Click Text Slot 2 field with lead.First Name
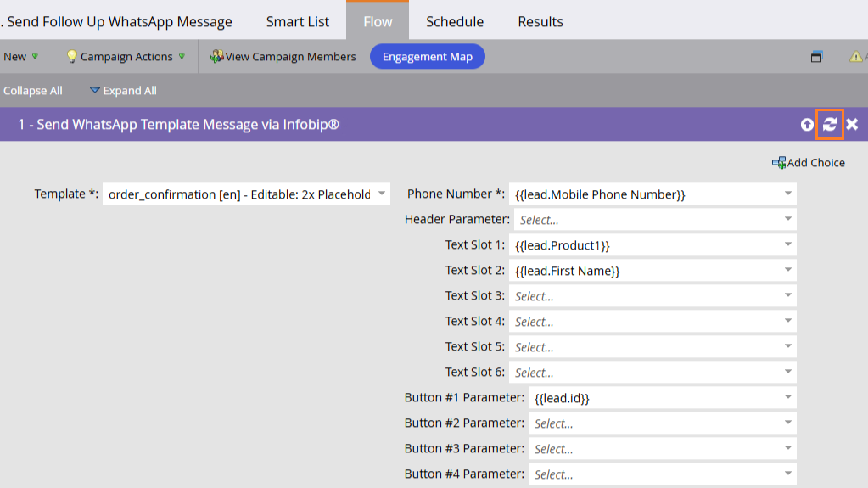The height and width of the screenshot is (488, 868). (652, 271)
